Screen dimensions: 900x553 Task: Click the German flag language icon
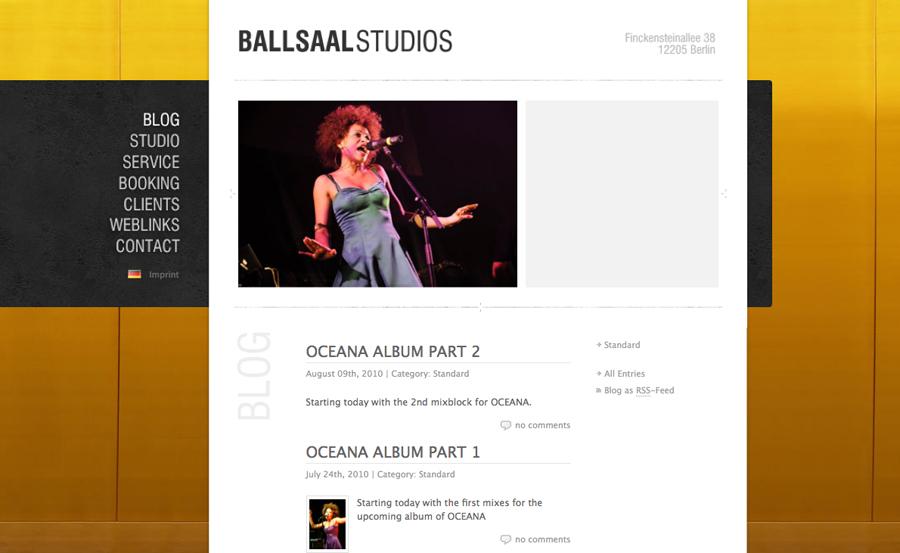click(x=134, y=274)
